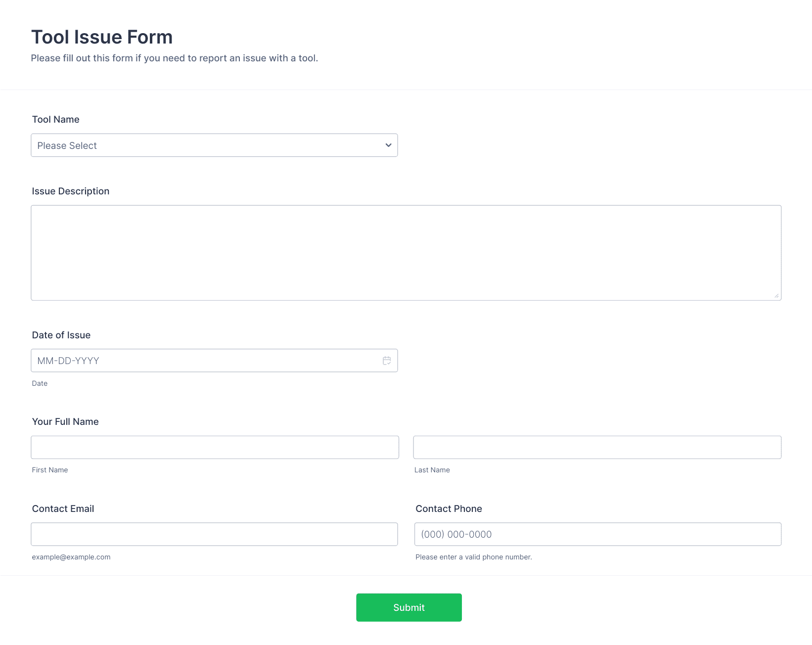Click the "Your Full Name" label
Image resolution: width=812 pixels, height=645 pixels.
[65, 421]
